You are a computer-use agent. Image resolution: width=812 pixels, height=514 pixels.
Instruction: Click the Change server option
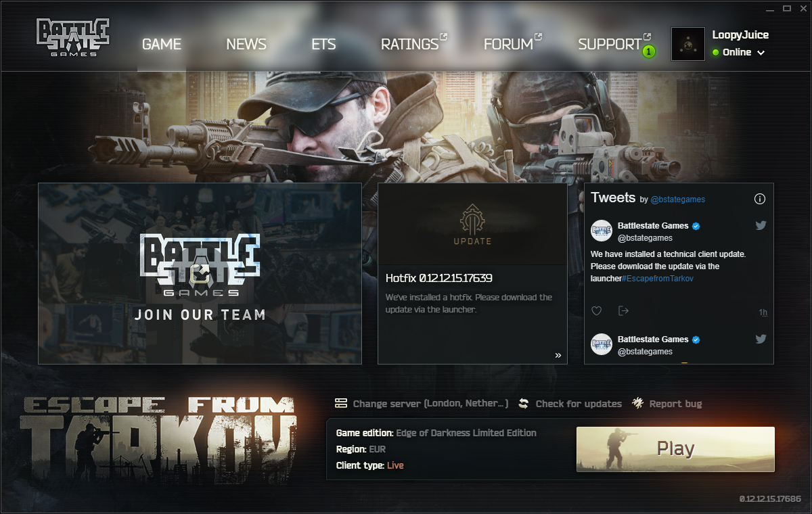point(430,404)
